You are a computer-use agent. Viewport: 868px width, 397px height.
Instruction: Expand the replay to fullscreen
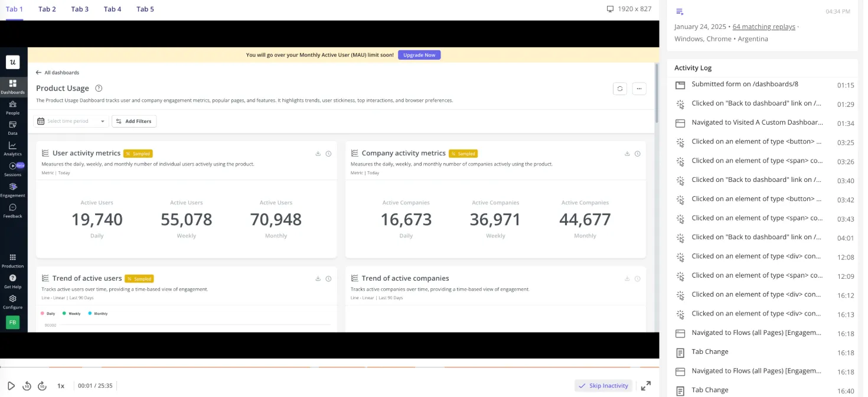[x=646, y=386]
